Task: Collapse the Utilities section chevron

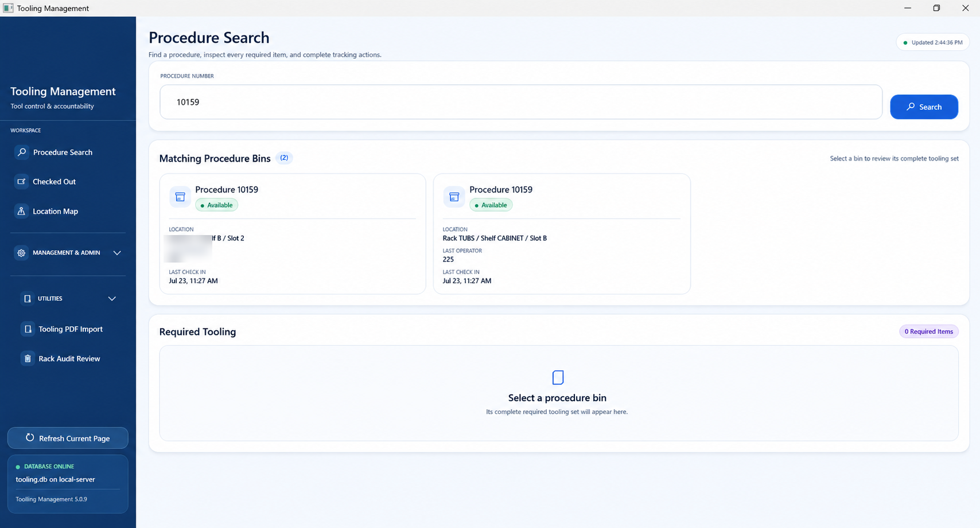Action: coord(112,299)
